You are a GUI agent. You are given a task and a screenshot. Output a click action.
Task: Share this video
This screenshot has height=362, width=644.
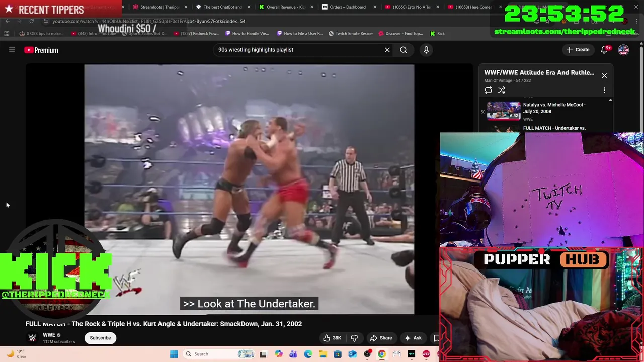tap(381, 338)
